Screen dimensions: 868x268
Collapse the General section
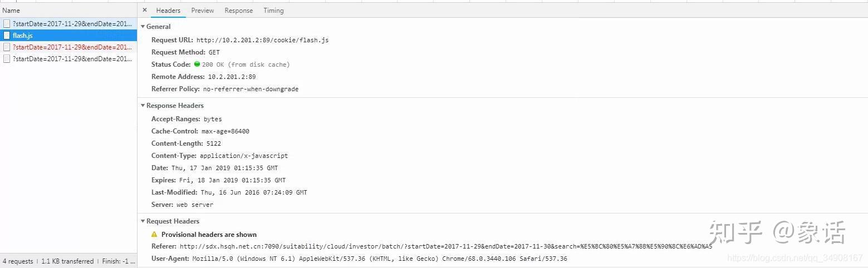(143, 27)
